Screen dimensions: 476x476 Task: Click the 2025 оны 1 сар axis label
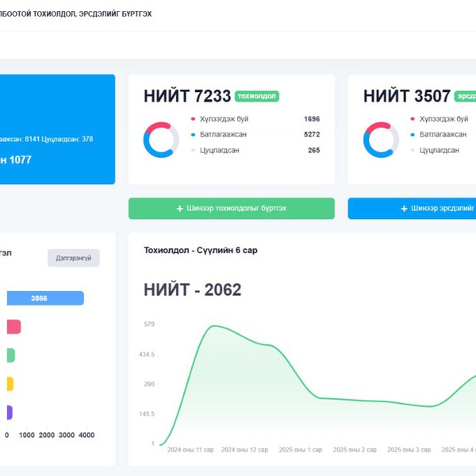(x=301, y=450)
